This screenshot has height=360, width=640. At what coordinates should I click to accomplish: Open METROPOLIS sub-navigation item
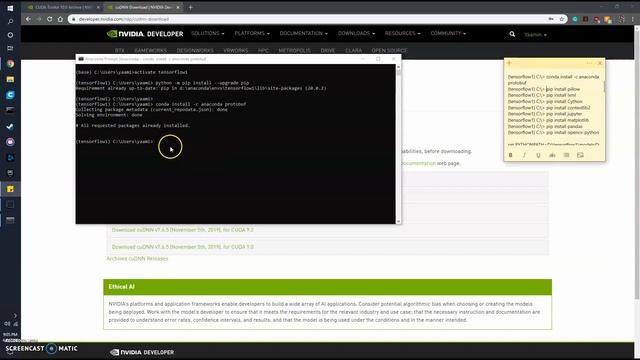click(x=294, y=50)
